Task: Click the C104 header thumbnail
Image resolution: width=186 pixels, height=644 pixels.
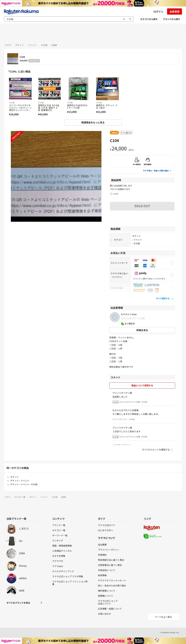Action: click(13, 59)
